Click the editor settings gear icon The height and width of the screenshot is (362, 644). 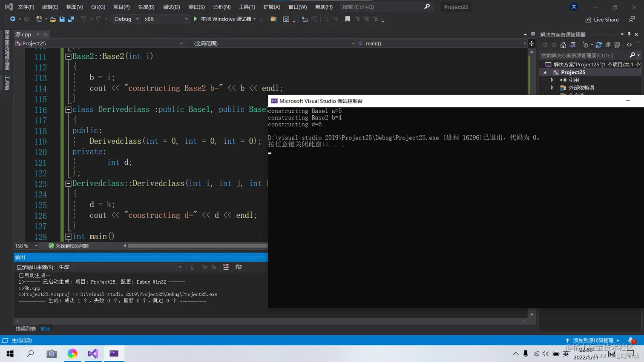(x=533, y=34)
